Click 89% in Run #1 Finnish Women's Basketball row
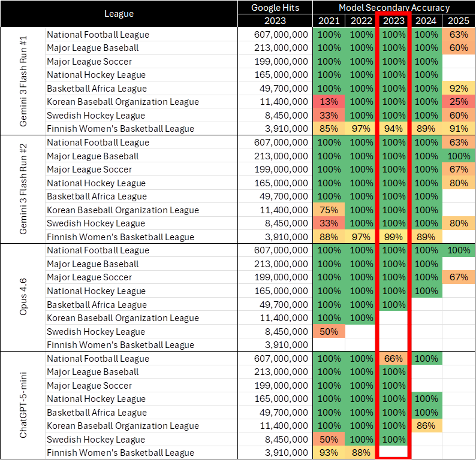The width and height of the screenshot is (476, 460). pyautogui.click(x=426, y=129)
